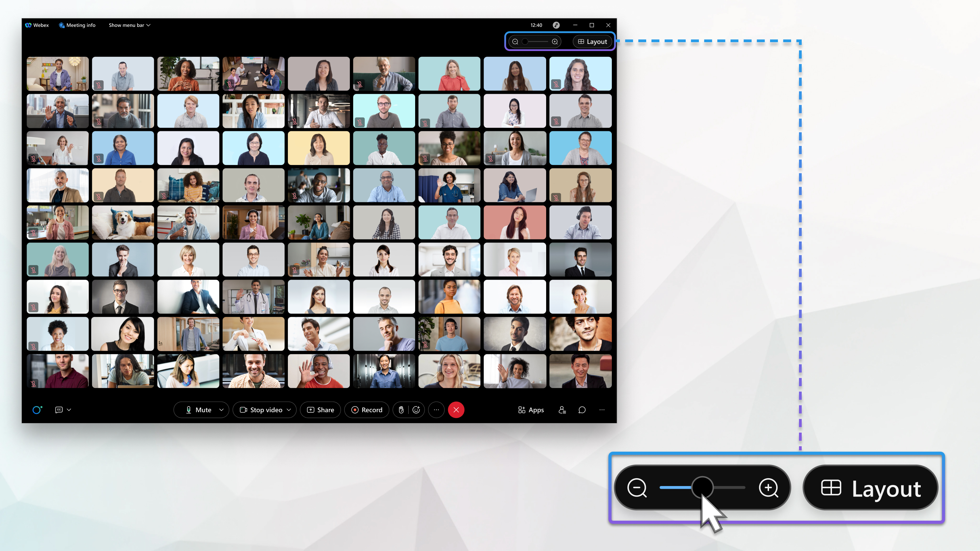
Task: Click the end call red button
Action: point(456,410)
